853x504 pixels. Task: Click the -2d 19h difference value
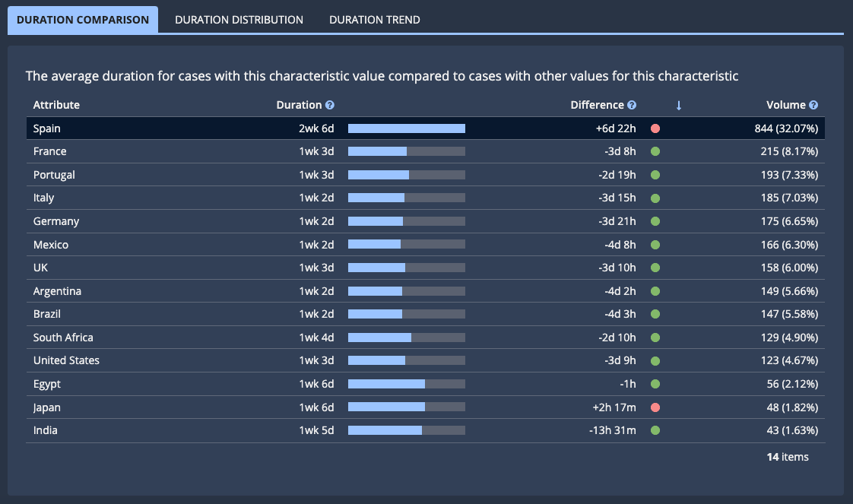point(617,175)
